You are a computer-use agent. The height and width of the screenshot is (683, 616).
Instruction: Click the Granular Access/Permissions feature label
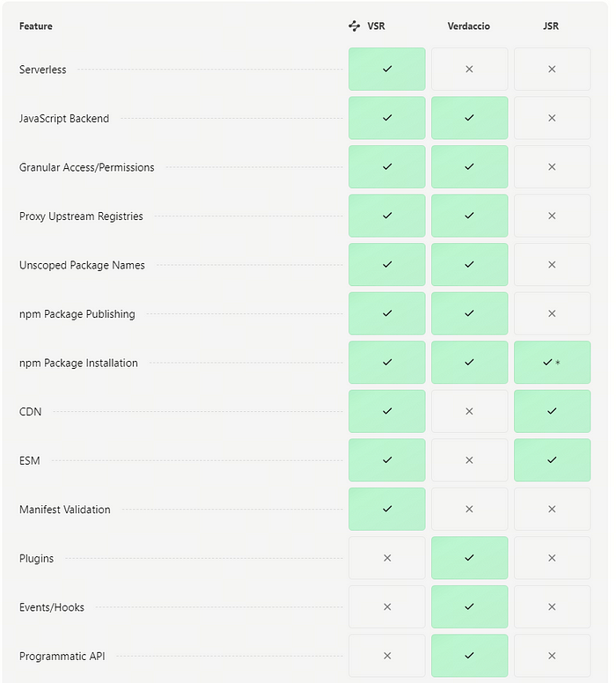tap(86, 167)
